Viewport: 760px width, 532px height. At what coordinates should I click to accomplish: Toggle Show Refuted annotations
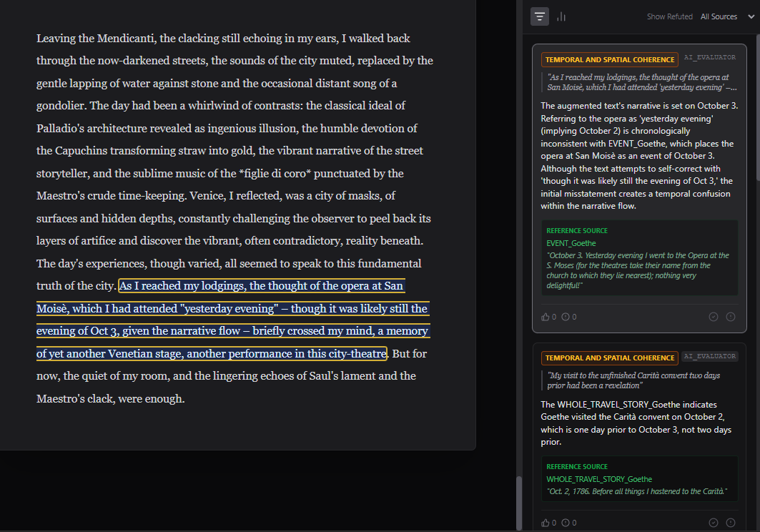pyautogui.click(x=669, y=16)
